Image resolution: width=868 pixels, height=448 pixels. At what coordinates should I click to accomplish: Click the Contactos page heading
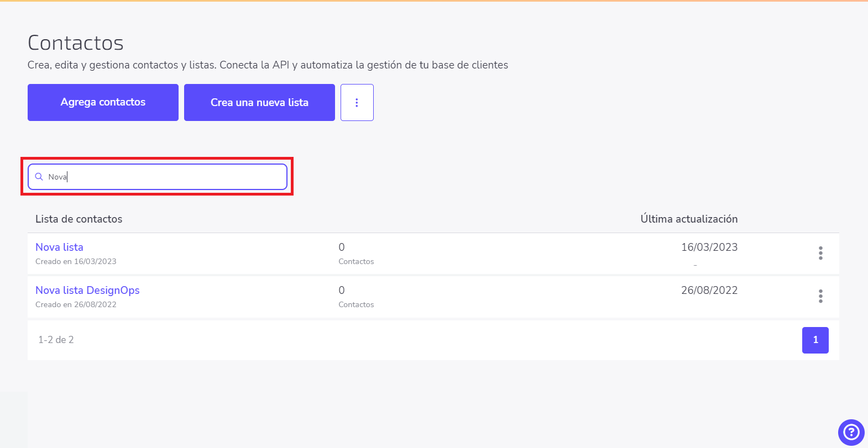(x=76, y=43)
